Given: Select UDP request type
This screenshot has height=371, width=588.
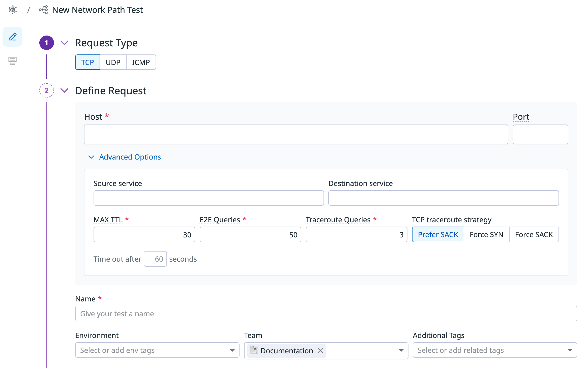Looking at the screenshot, I should click(x=113, y=62).
